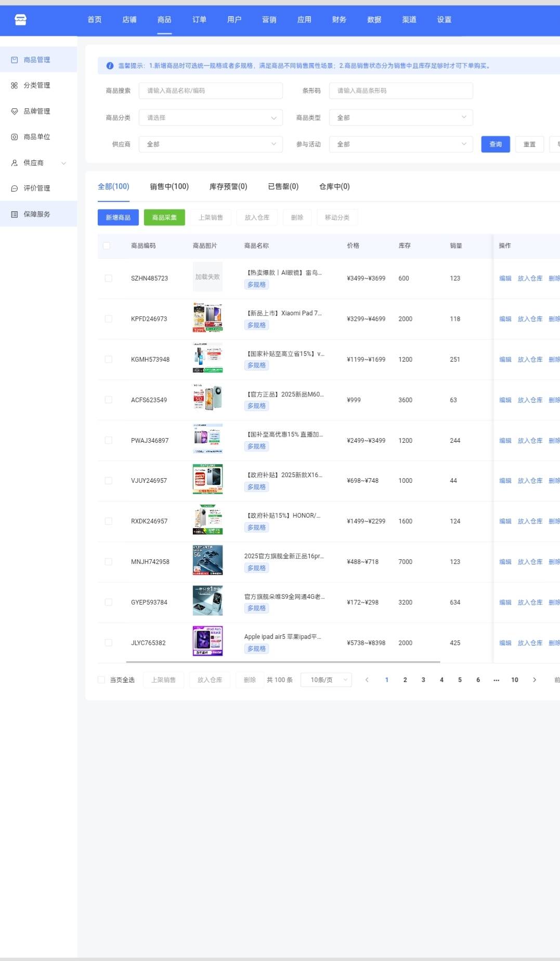Open the 供应商 filter dropdown
The height and width of the screenshot is (961, 560).
(211, 144)
